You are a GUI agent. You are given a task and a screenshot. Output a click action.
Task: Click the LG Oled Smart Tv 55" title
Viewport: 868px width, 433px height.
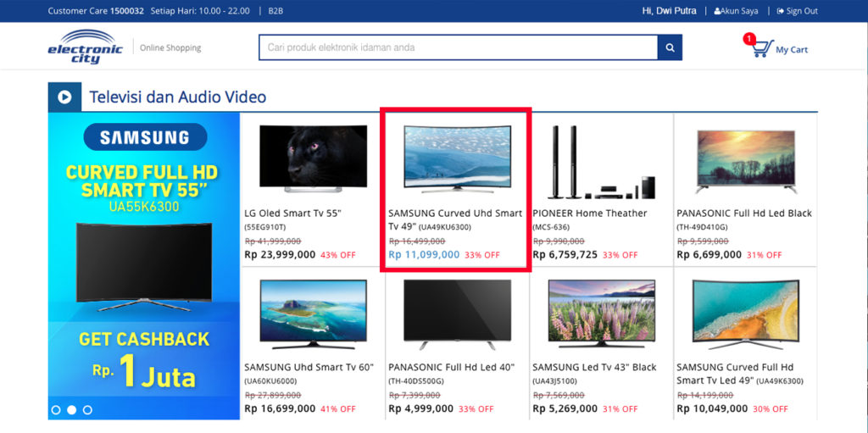293,214
